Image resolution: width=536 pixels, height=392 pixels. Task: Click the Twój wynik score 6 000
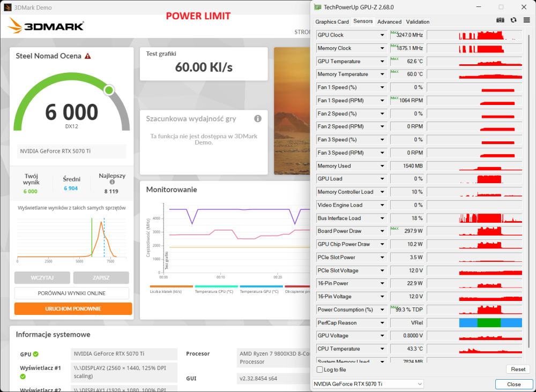click(31, 191)
